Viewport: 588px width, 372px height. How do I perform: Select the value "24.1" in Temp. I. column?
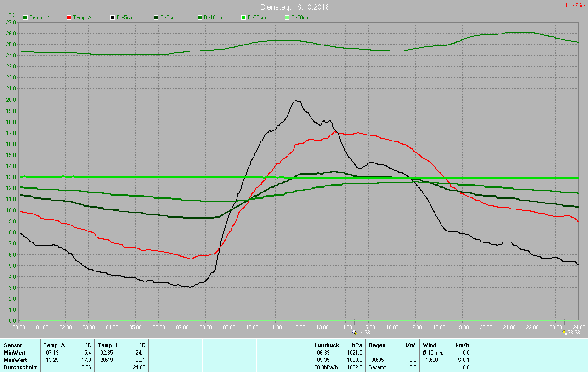pos(140,353)
